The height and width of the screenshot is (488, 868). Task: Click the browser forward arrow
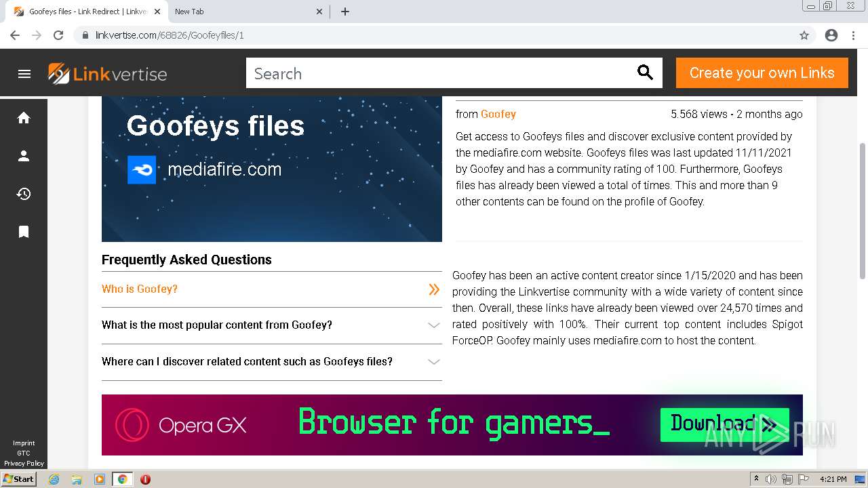(x=37, y=35)
